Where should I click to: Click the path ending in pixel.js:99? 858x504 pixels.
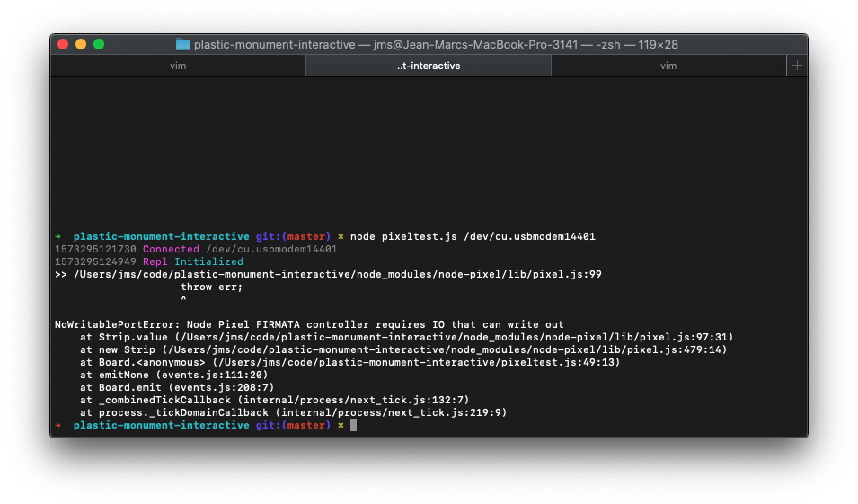tap(338, 274)
